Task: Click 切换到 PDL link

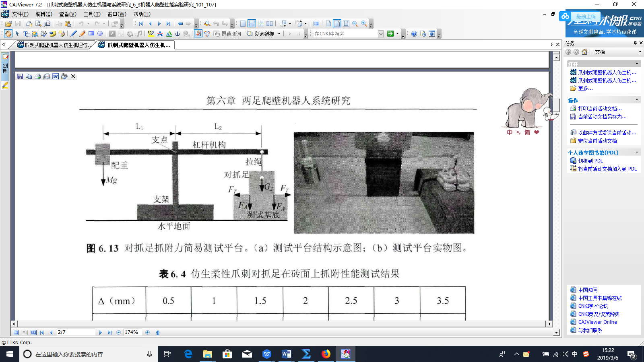Action: pyautogui.click(x=590, y=161)
